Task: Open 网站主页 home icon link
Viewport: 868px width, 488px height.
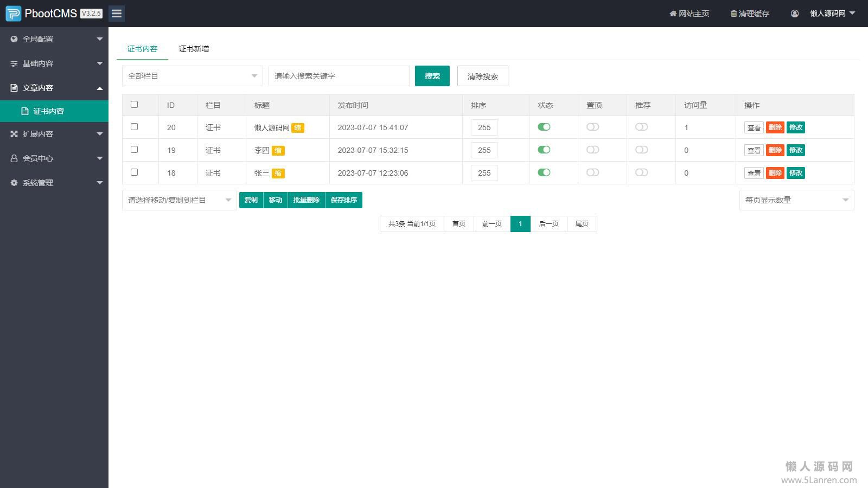Action: (x=689, y=14)
